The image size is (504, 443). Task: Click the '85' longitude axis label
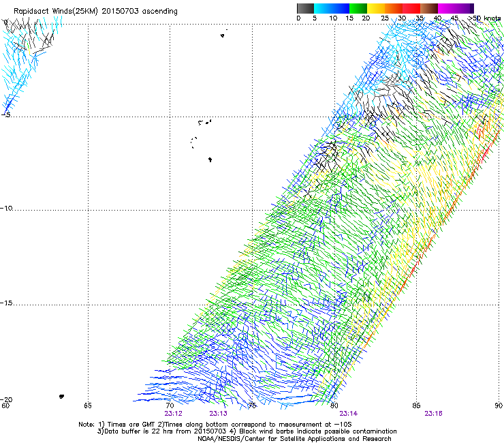tap(416, 406)
